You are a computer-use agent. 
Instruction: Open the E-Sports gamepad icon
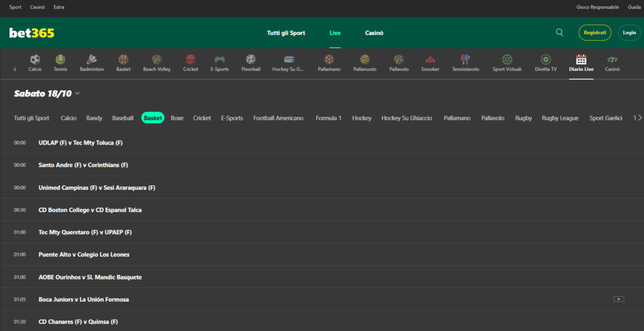click(219, 60)
